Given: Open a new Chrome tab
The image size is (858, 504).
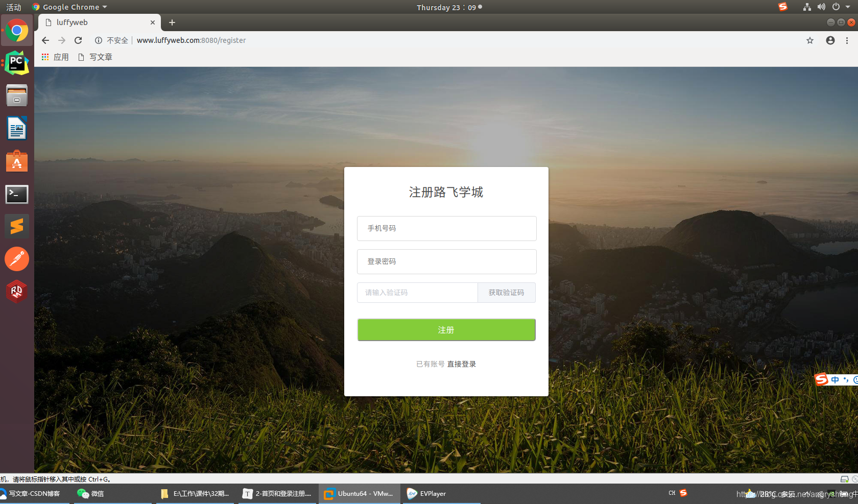Looking at the screenshot, I should 172,22.
